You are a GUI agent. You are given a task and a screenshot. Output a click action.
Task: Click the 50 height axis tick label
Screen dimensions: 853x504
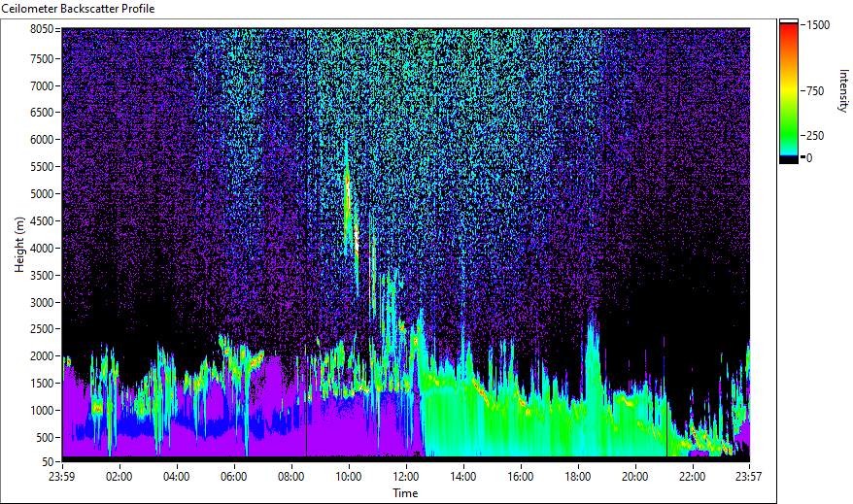48,462
